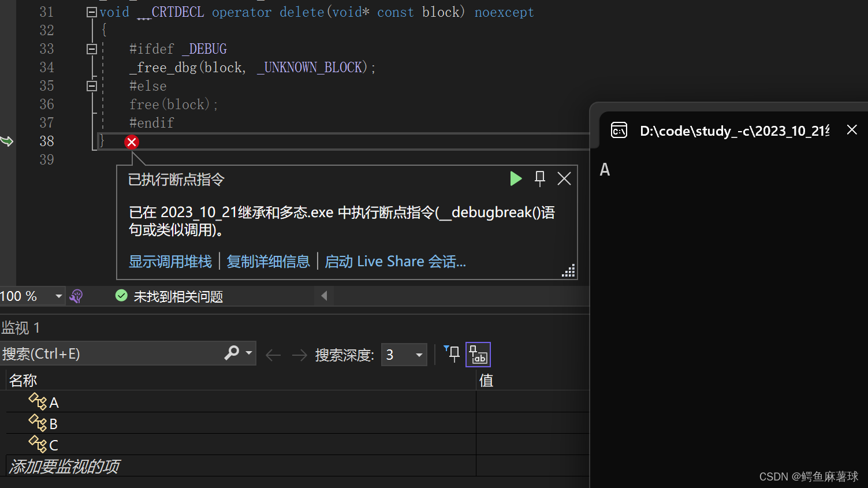Click the current statement arrow in margin
This screenshot has width=868, height=488.
pos(6,141)
